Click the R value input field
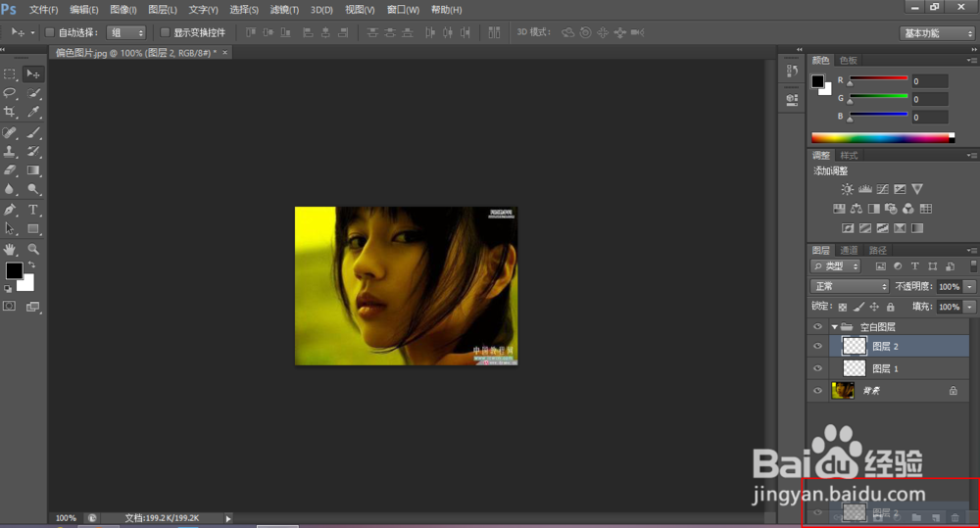The width and height of the screenshot is (980, 528). pos(929,81)
